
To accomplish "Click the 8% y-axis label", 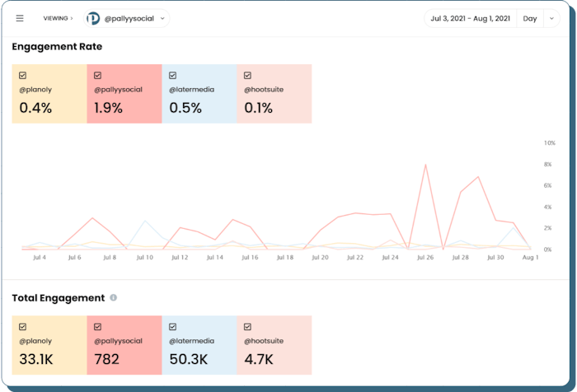I will (x=547, y=165).
